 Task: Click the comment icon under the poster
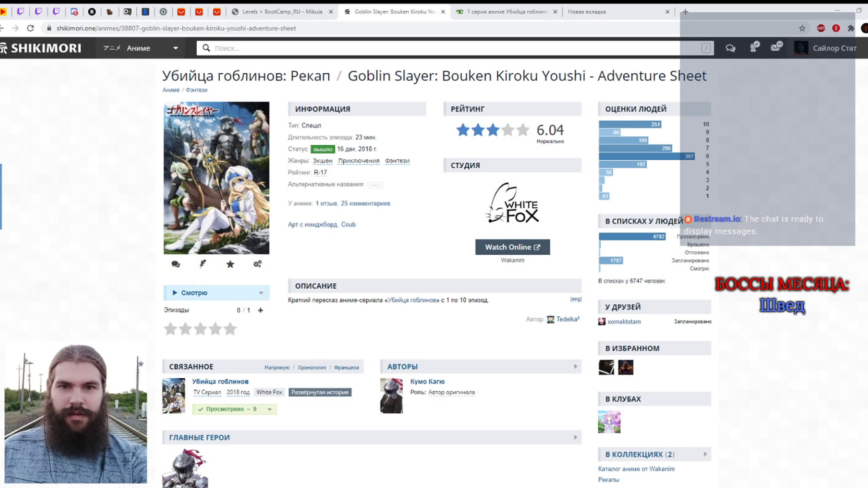(x=175, y=264)
